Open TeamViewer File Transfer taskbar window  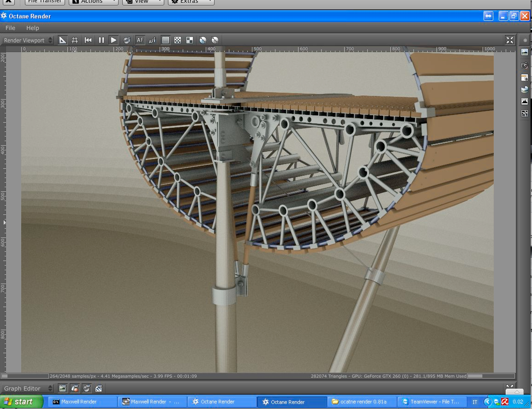(x=430, y=402)
